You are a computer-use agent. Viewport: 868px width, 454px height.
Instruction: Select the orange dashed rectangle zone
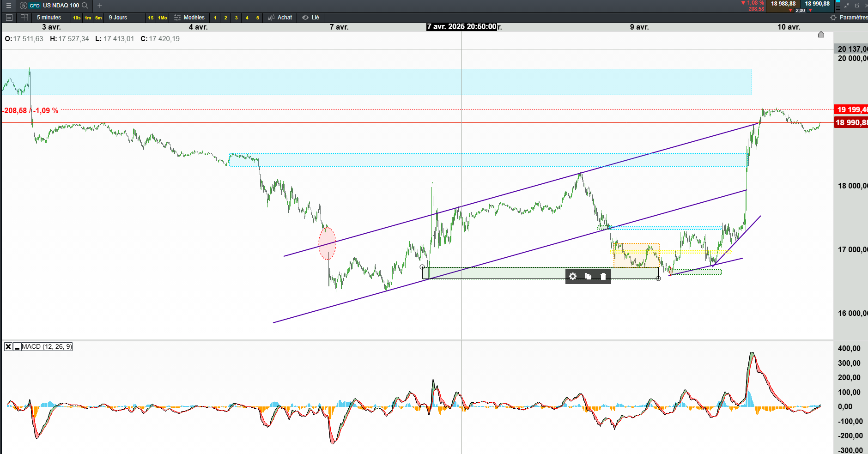(x=637, y=255)
